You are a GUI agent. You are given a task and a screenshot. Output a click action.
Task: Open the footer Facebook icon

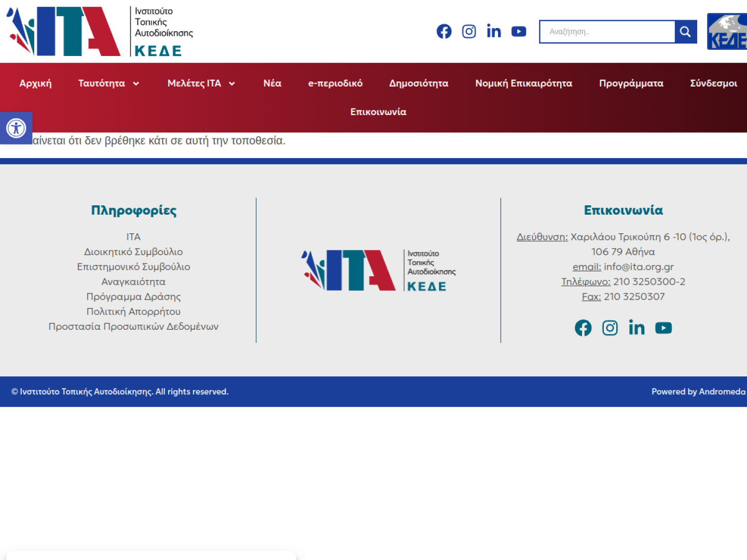583,328
